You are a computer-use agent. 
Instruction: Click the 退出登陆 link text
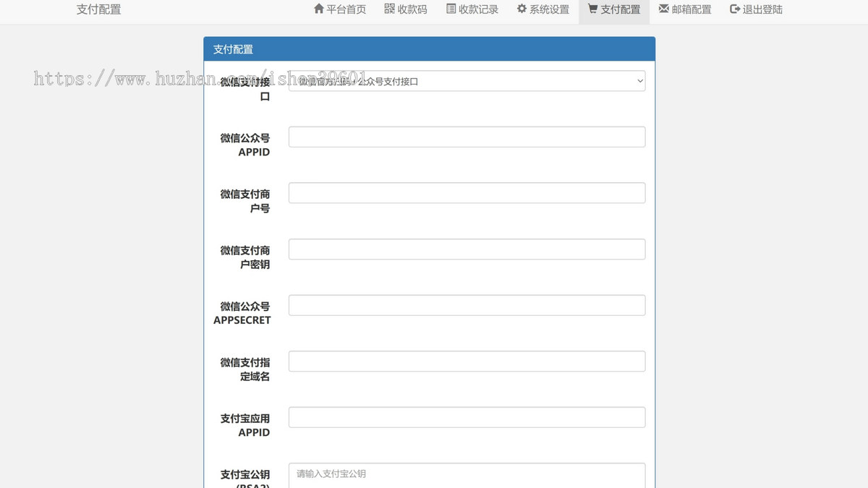pos(762,9)
